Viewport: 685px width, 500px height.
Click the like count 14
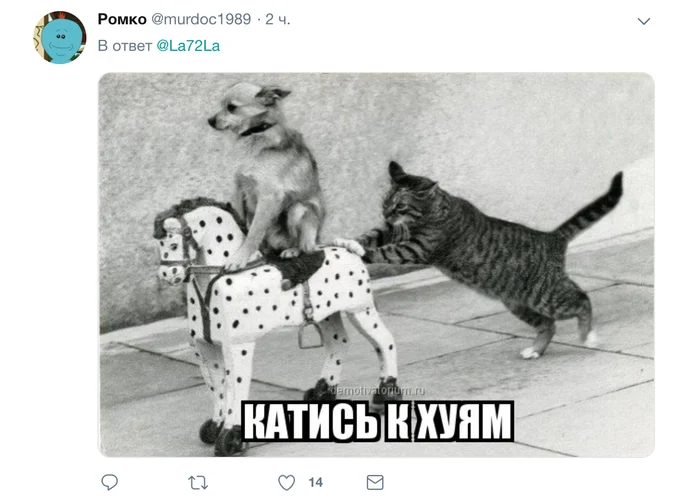[315, 483]
